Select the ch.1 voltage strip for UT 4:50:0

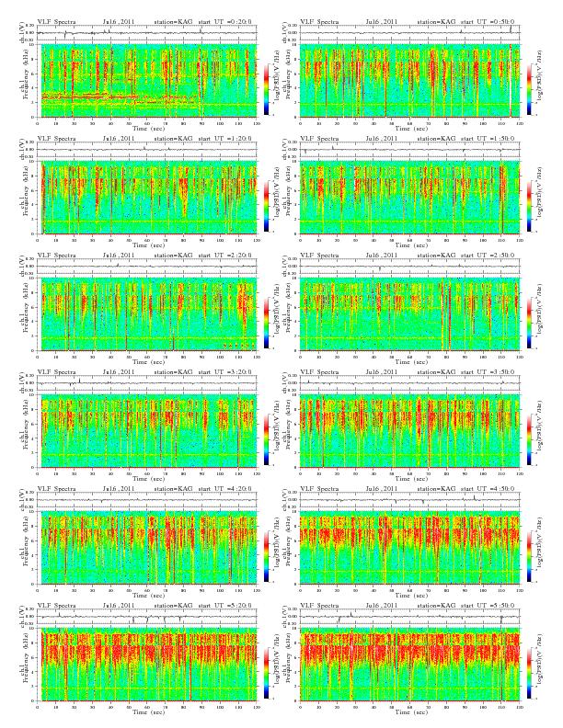tap(409, 500)
